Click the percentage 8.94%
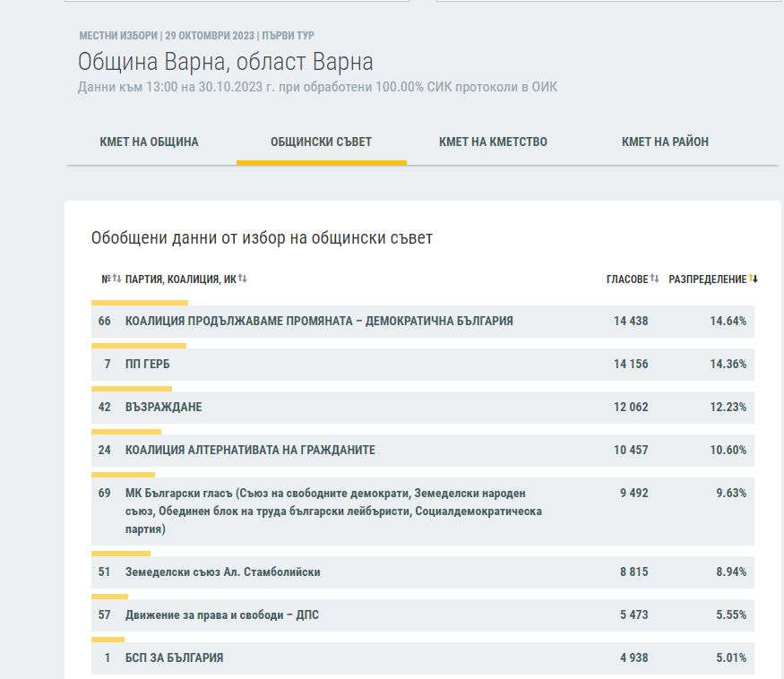The height and width of the screenshot is (679, 784). pyautogui.click(x=731, y=572)
